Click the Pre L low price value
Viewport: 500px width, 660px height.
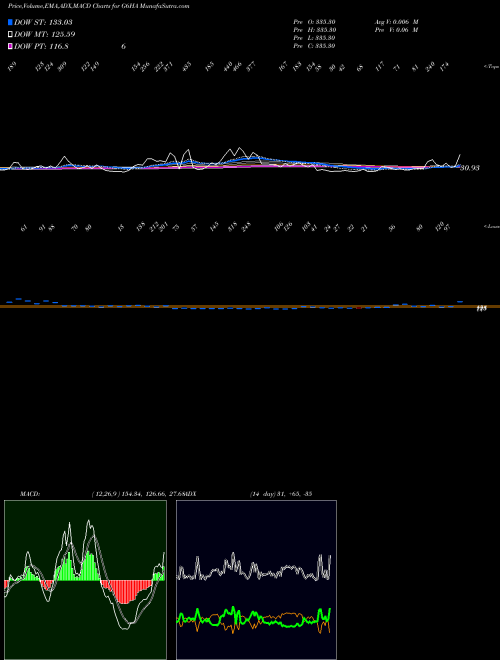[314, 38]
